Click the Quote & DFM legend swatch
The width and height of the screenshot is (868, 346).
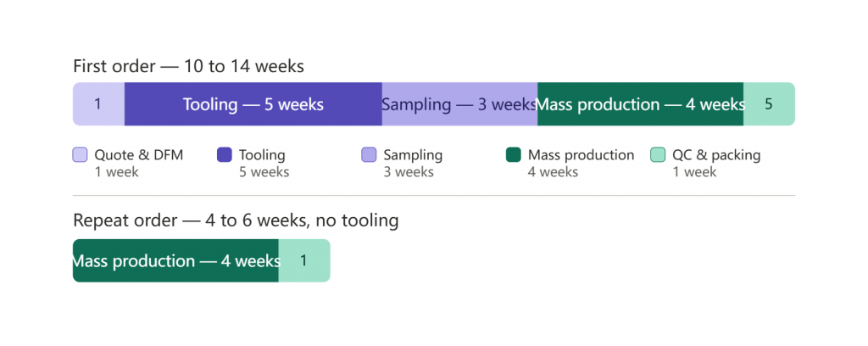pyautogui.click(x=81, y=155)
